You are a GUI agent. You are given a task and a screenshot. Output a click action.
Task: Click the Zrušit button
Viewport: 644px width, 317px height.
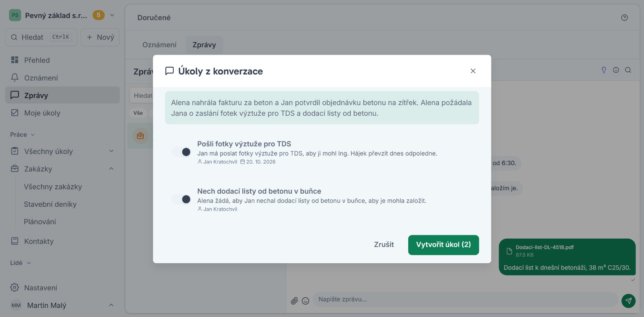(x=384, y=245)
